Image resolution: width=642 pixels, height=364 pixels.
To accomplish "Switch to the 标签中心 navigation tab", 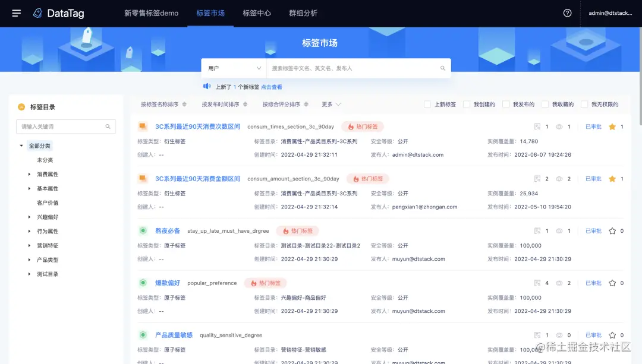I will pyautogui.click(x=257, y=13).
